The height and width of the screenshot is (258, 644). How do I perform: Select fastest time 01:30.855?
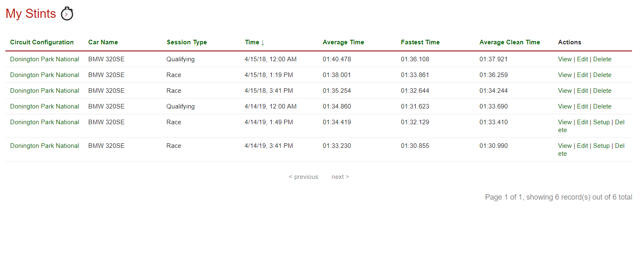[415, 146]
